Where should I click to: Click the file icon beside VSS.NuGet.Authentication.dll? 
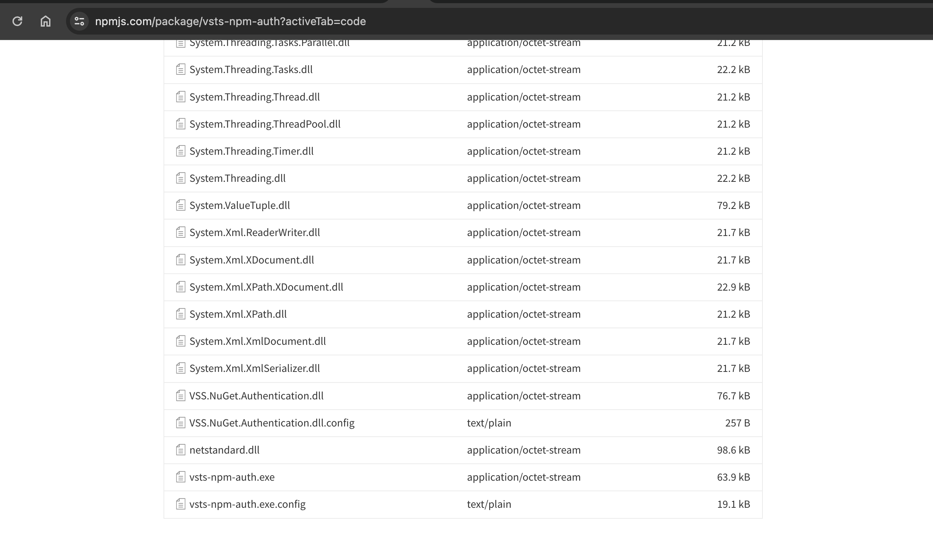point(180,395)
